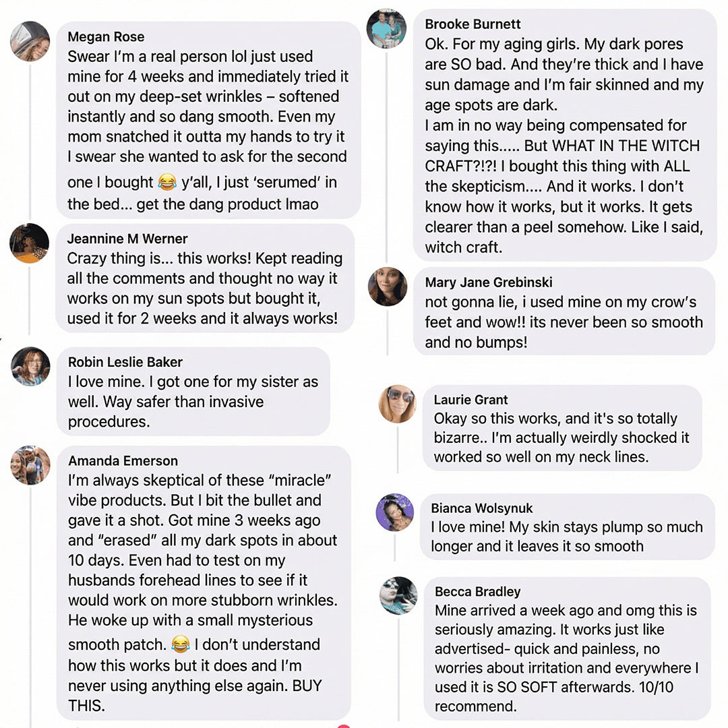Viewport: 728px width, 728px height.
Task: Select the Becca Bradley name link
Action: pos(477,592)
